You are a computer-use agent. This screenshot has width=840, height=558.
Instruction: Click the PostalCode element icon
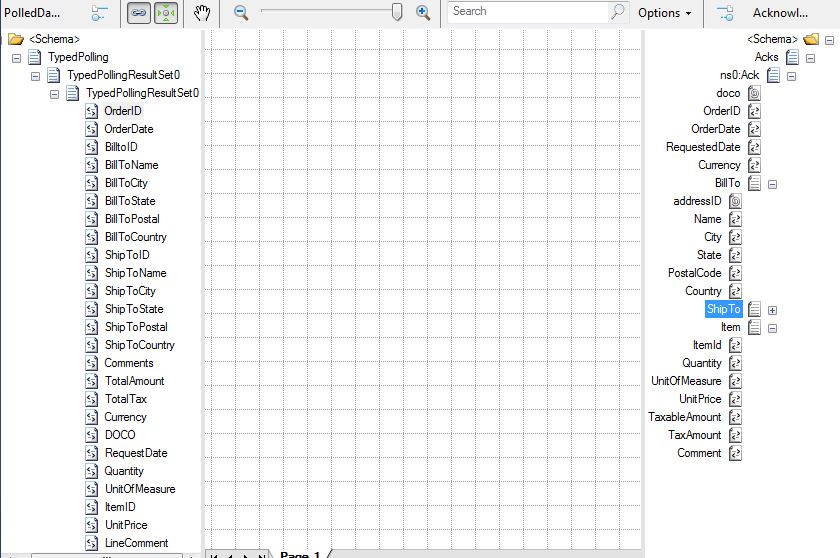coord(736,273)
